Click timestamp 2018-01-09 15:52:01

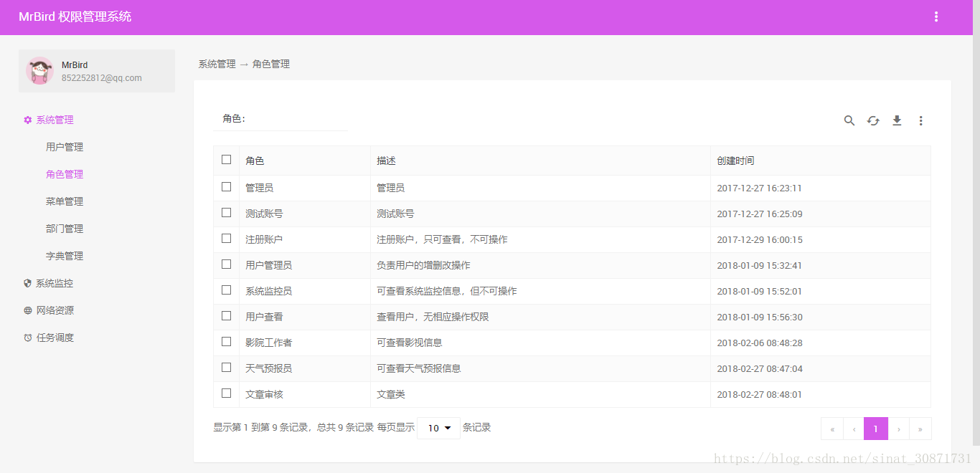pos(759,291)
